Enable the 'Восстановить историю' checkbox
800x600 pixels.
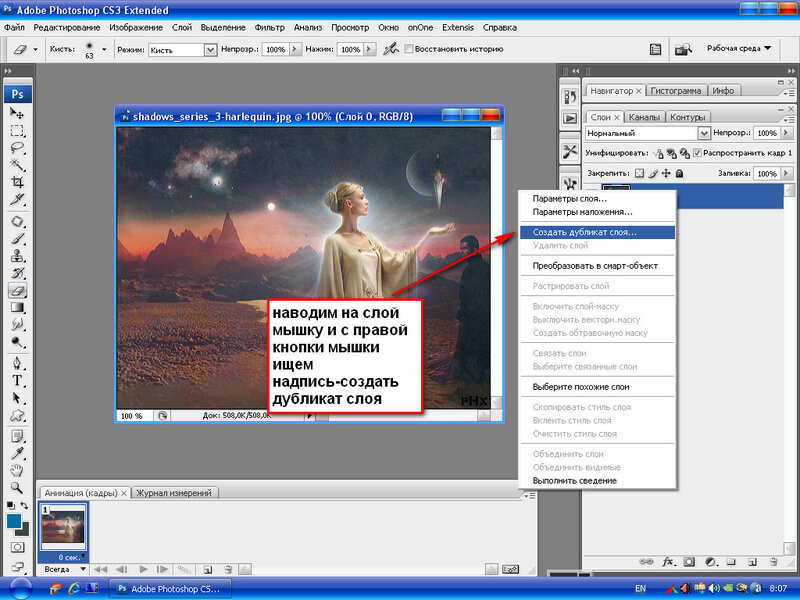(x=409, y=49)
